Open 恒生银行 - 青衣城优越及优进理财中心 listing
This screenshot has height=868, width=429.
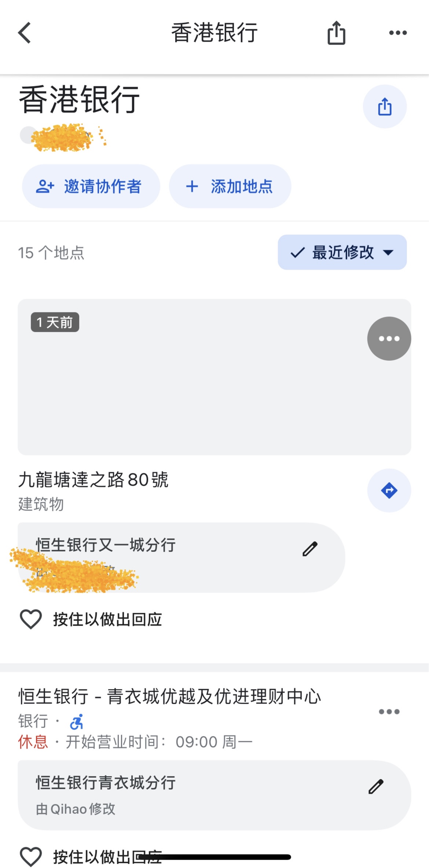pyautogui.click(x=169, y=696)
